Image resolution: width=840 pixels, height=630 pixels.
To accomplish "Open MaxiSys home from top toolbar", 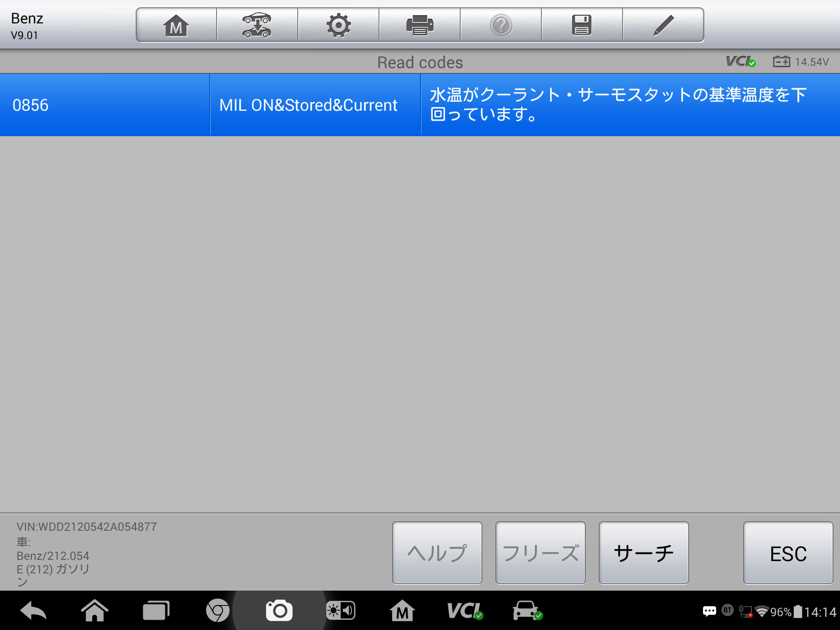I will [x=176, y=25].
